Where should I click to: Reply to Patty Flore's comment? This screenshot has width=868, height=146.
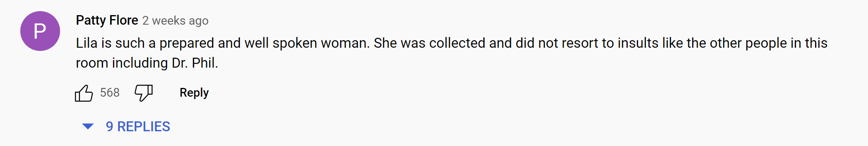(194, 93)
